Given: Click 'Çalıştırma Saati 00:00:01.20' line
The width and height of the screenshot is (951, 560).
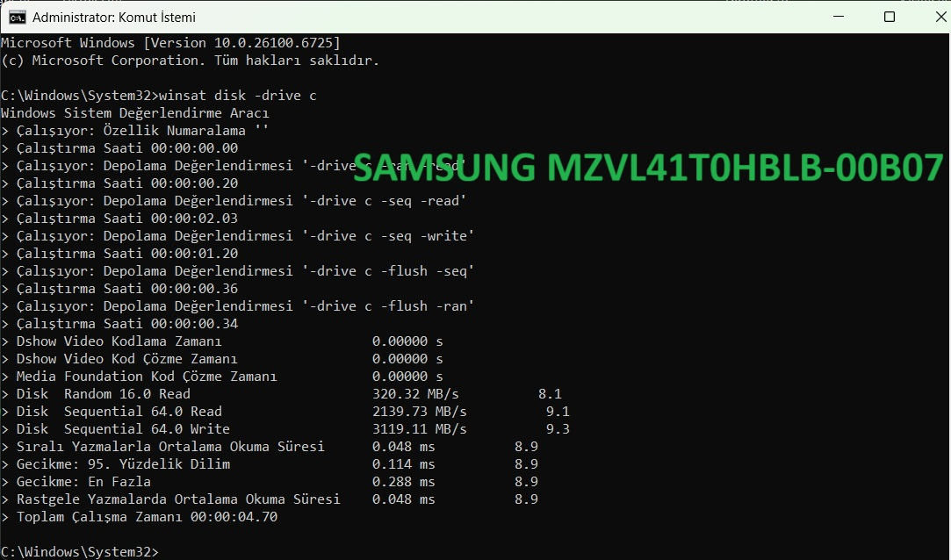Looking at the screenshot, I should coord(119,254).
